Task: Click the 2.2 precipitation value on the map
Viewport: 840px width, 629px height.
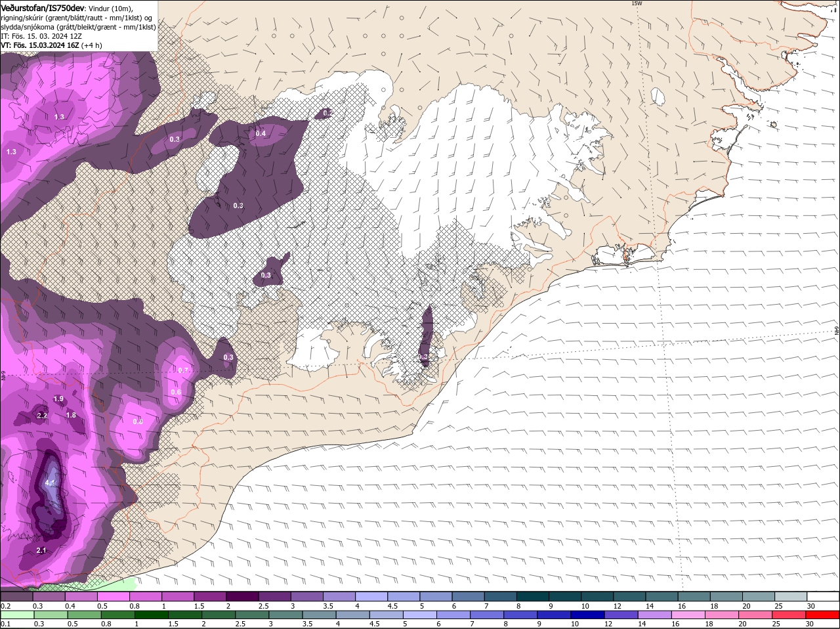Action: (x=43, y=416)
